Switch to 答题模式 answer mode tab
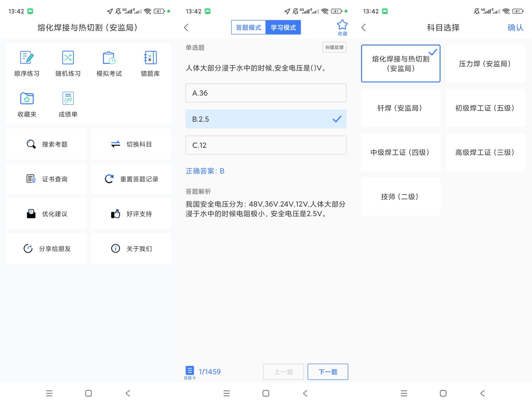 coord(248,27)
